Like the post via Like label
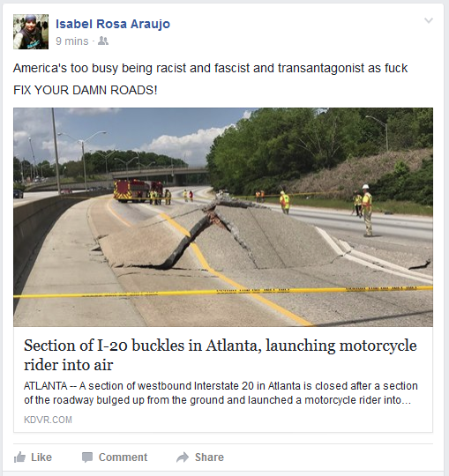449x476 pixels. [x=41, y=457]
